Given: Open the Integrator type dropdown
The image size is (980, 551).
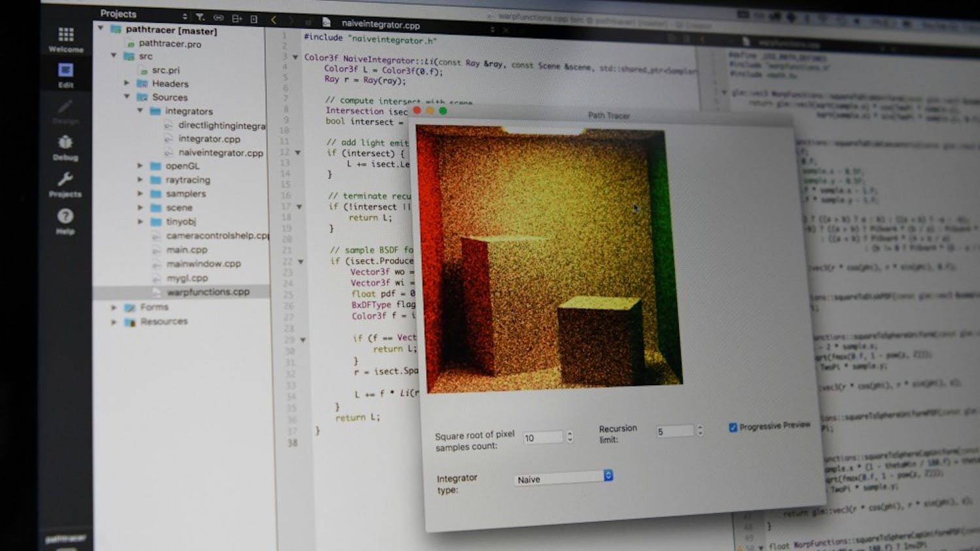Looking at the screenshot, I should (x=564, y=478).
